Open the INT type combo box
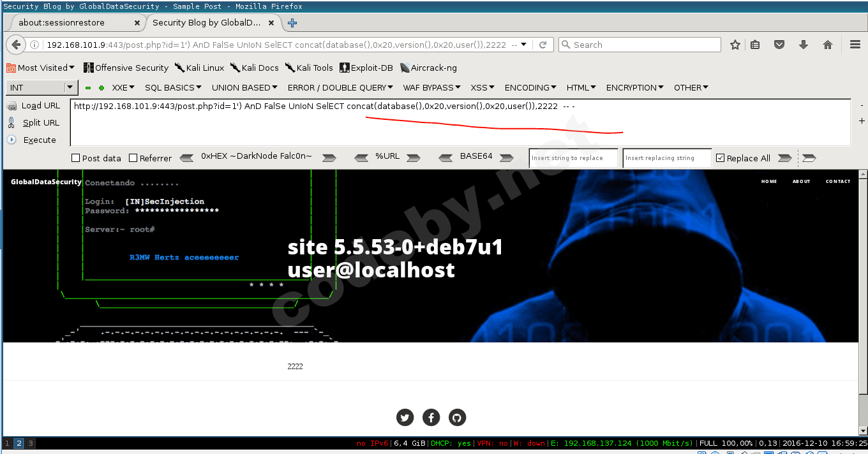 coord(42,88)
